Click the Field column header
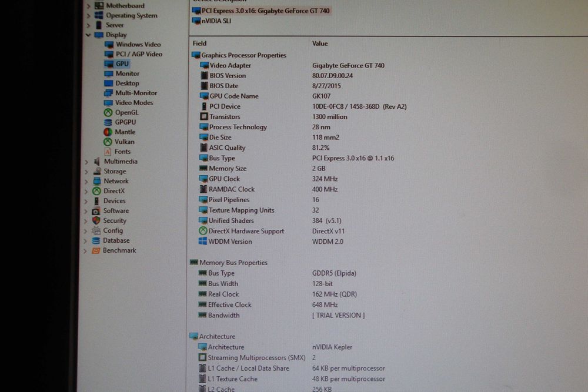The image size is (588, 392). 199,43
